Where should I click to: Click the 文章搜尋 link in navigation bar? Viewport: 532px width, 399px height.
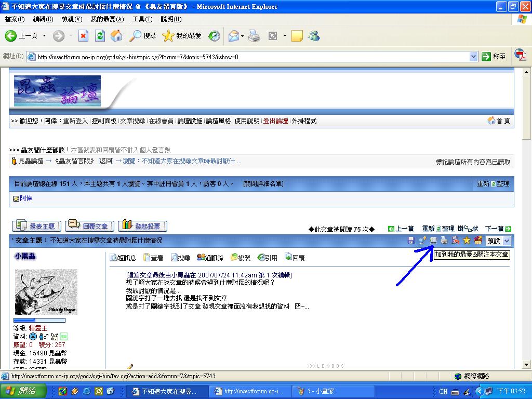[x=132, y=121]
